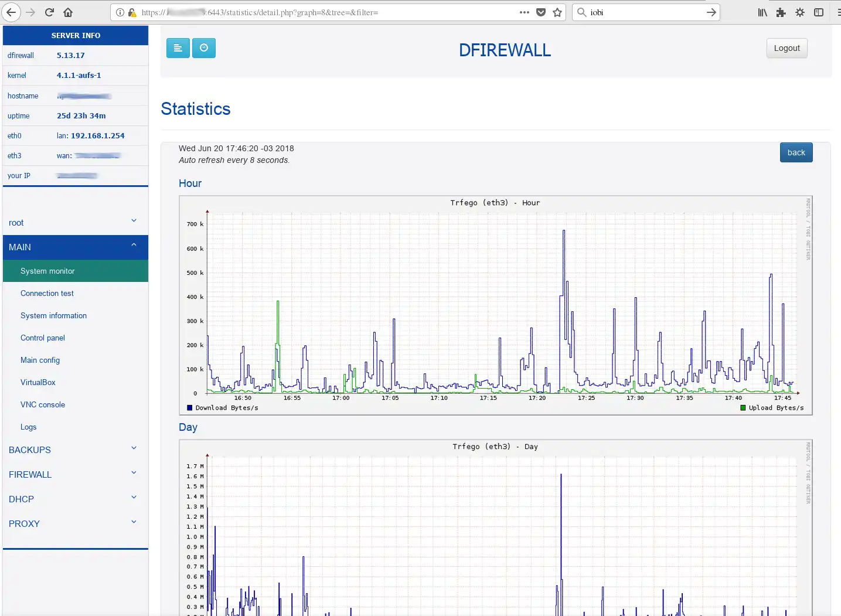Open the extensions puzzle icon

[781, 12]
